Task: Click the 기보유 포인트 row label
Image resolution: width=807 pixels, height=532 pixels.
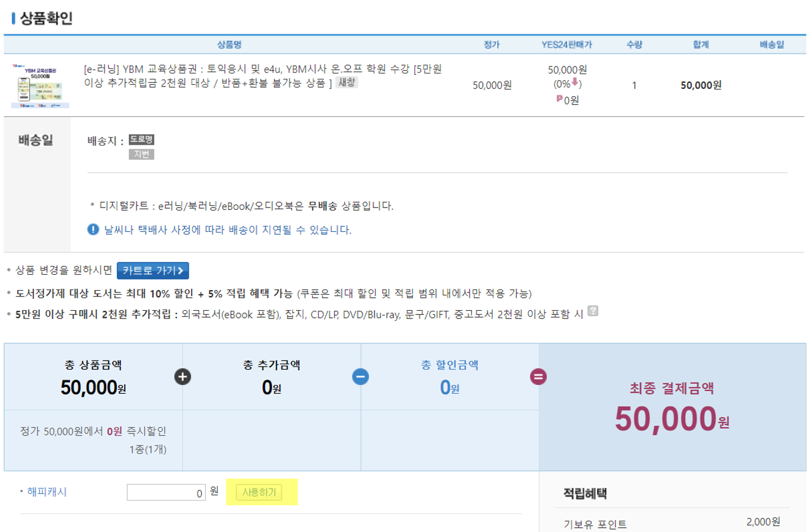Action: pyautogui.click(x=595, y=524)
